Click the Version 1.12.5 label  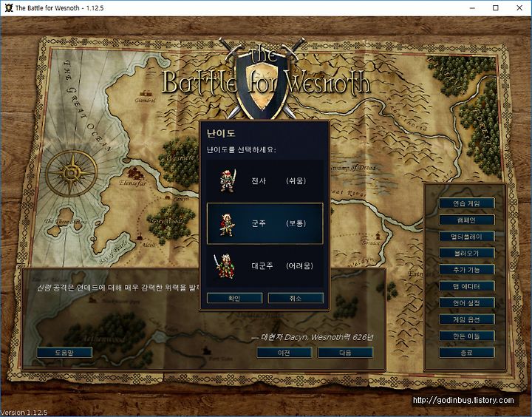tap(24, 413)
